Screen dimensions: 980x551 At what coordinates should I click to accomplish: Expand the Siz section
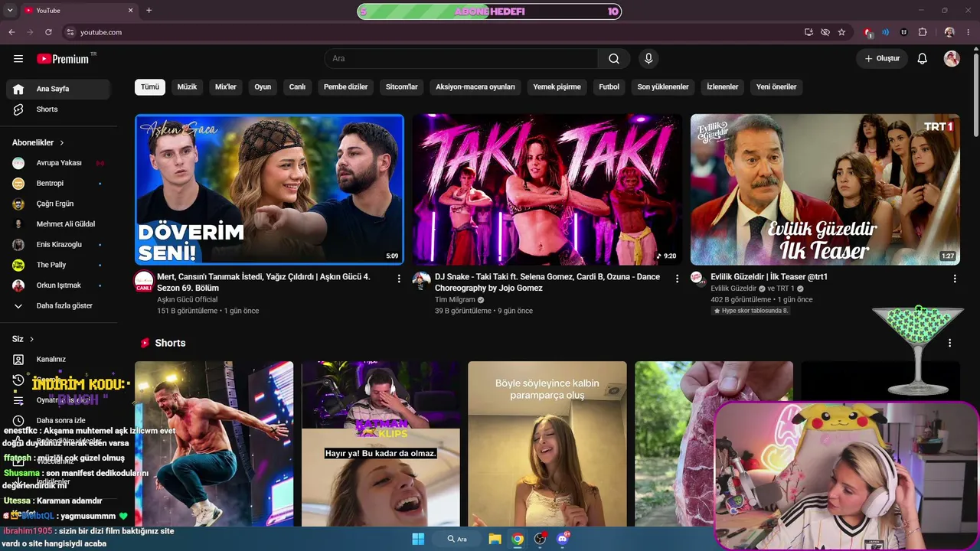coord(23,339)
